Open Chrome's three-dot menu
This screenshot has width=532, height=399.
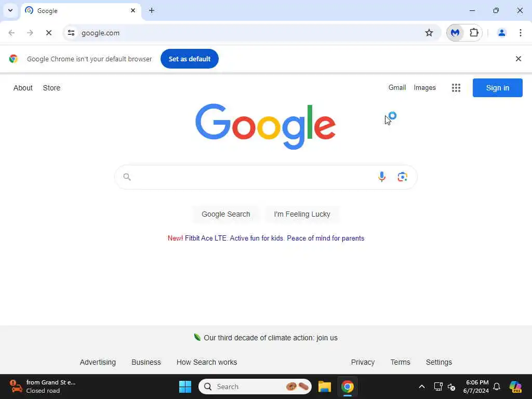click(520, 33)
